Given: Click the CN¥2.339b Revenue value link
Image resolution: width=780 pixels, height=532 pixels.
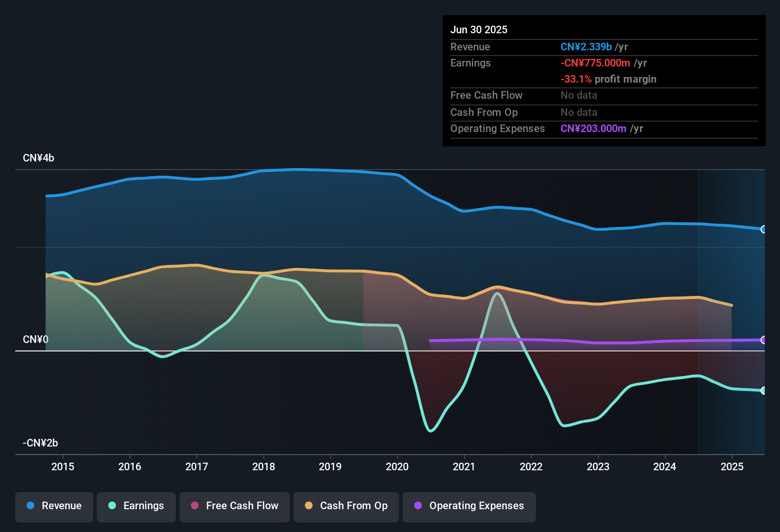Looking at the screenshot, I should [586, 47].
